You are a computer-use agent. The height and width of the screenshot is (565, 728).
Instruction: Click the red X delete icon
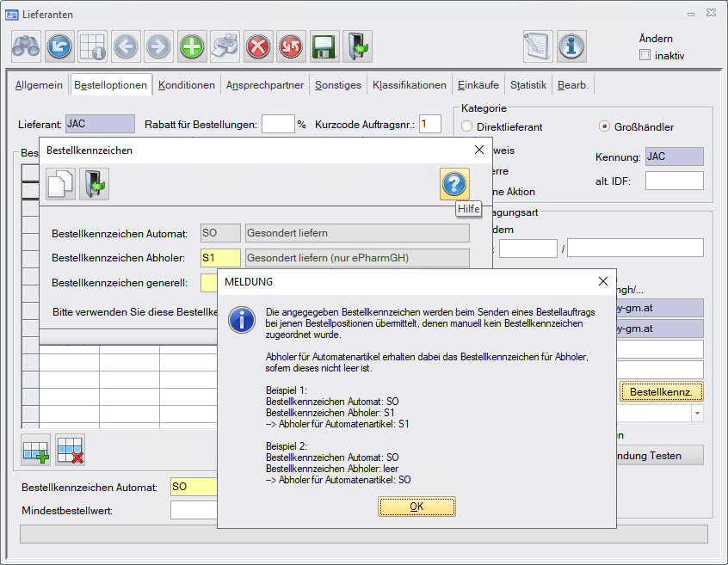[x=258, y=46]
